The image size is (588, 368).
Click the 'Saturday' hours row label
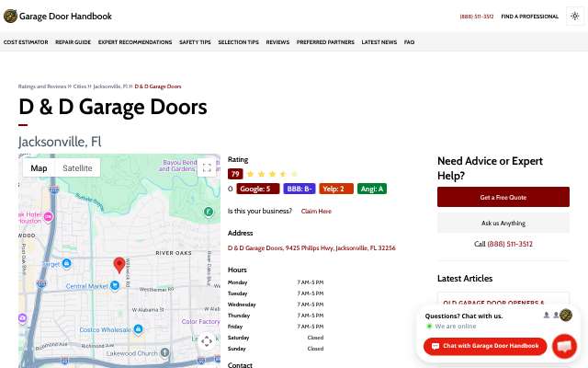(238, 338)
